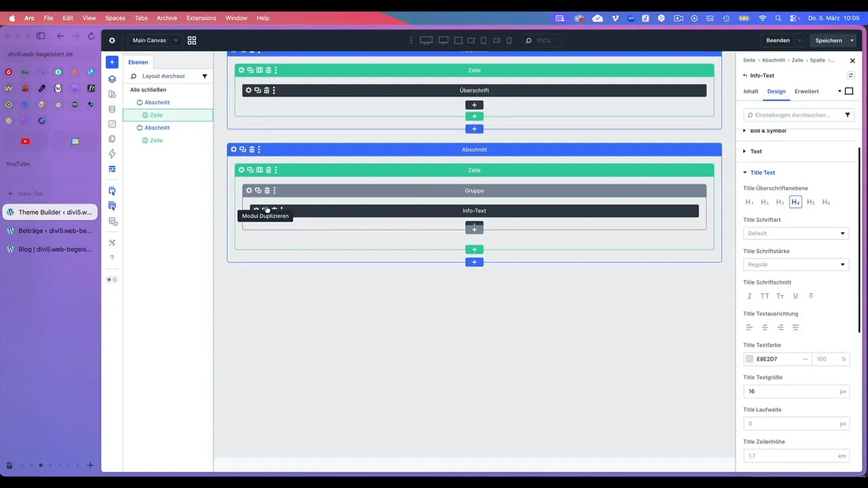Open the Spaces menu in menu bar

[115, 18]
